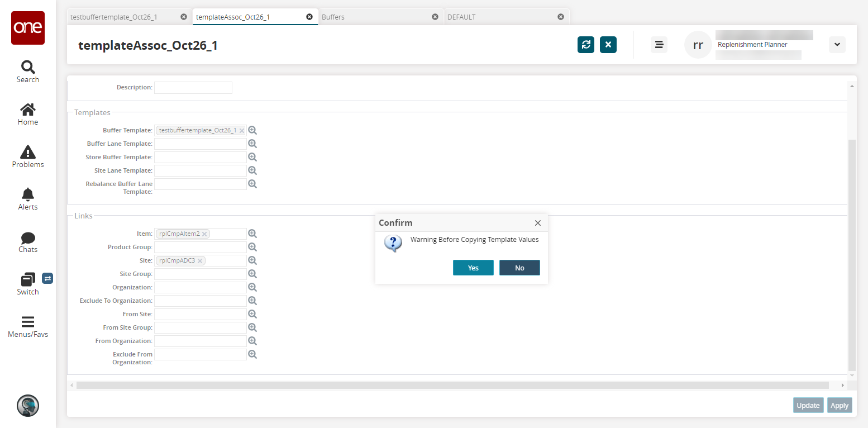The height and width of the screenshot is (428, 868).
Task: Open From Organization lookup magnifier
Action: [252, 341]
